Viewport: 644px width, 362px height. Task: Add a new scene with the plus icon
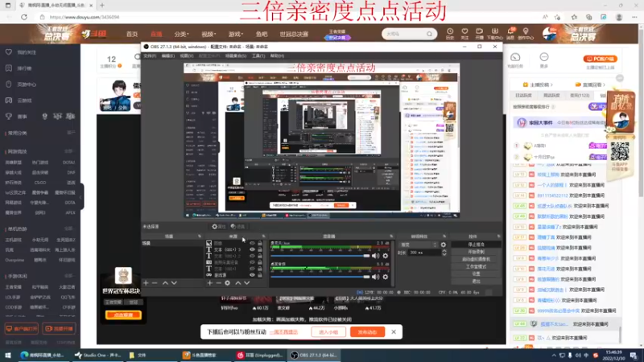point(146,283)
